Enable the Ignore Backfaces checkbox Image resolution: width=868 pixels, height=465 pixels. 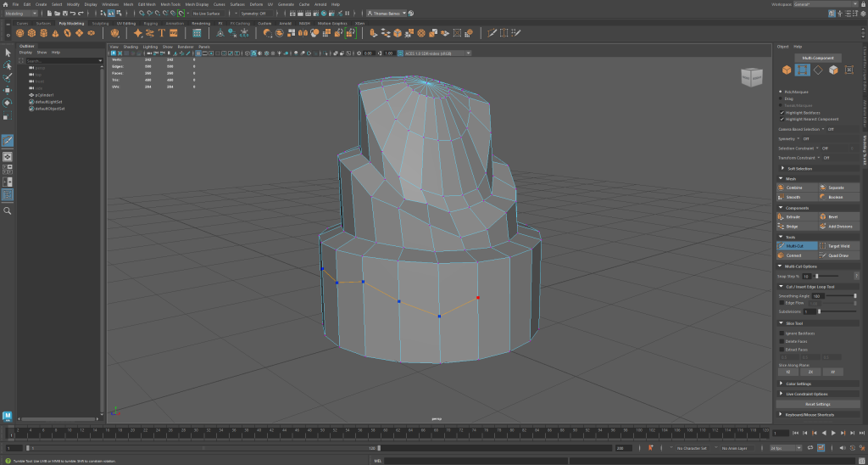782,333
